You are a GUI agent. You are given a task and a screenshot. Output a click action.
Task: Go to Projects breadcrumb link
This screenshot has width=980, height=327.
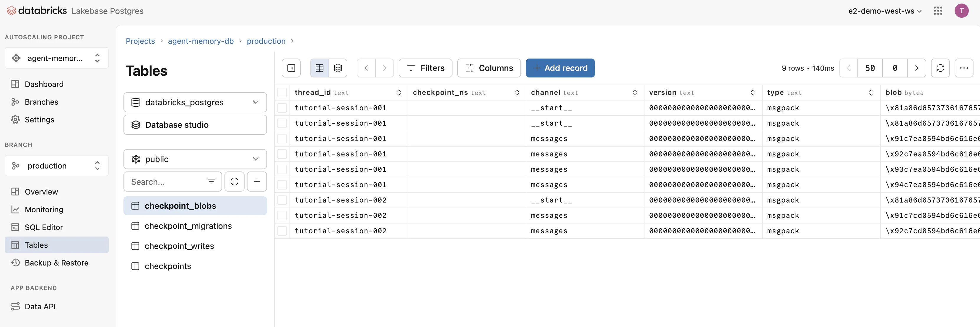(140, 41)
